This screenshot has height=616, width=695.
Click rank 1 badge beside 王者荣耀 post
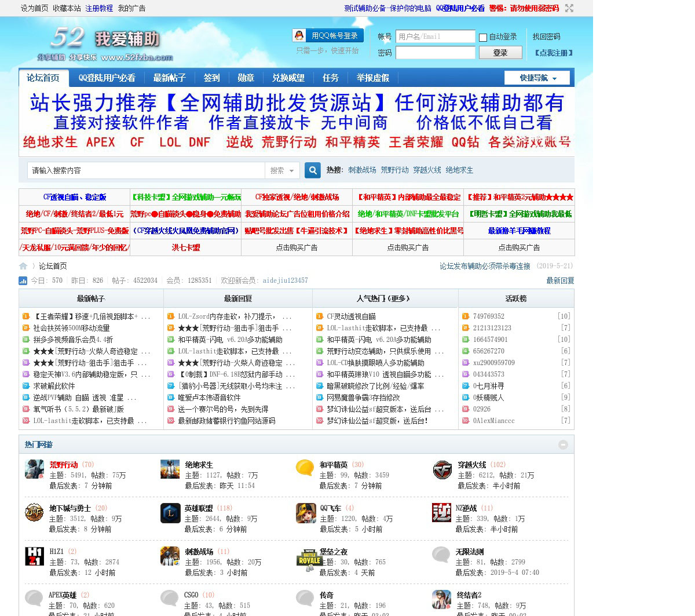(26, 316)
